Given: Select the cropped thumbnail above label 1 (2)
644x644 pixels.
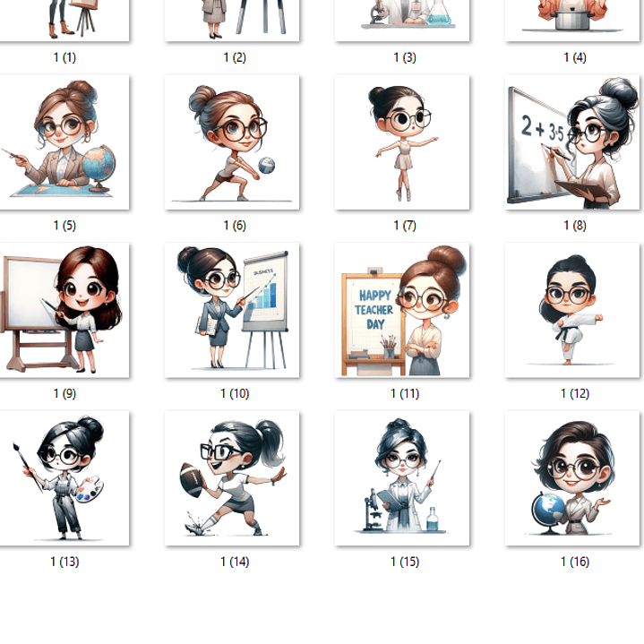Looking at the screenshot, I should (x=232, y=20).
